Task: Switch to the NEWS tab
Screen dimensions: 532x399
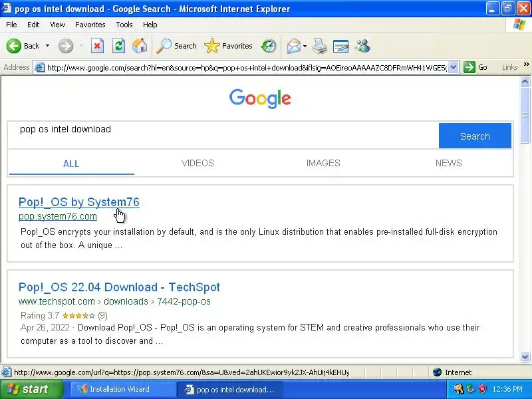Action: click(448, 163)
